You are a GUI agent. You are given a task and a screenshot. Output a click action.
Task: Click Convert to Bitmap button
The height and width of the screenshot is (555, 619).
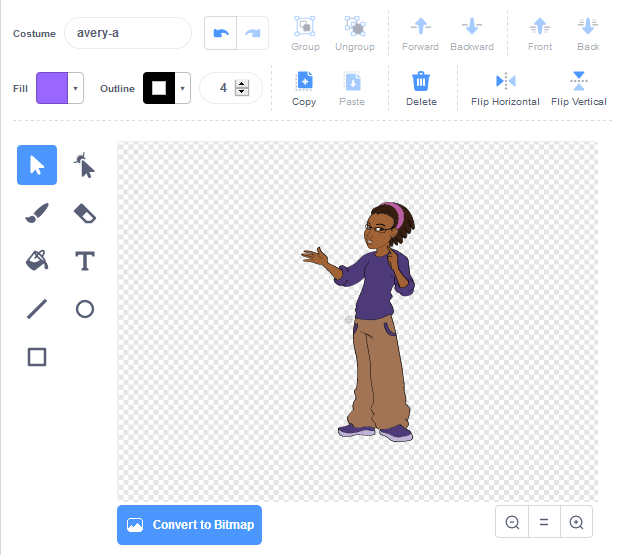[x=189, y=525]
